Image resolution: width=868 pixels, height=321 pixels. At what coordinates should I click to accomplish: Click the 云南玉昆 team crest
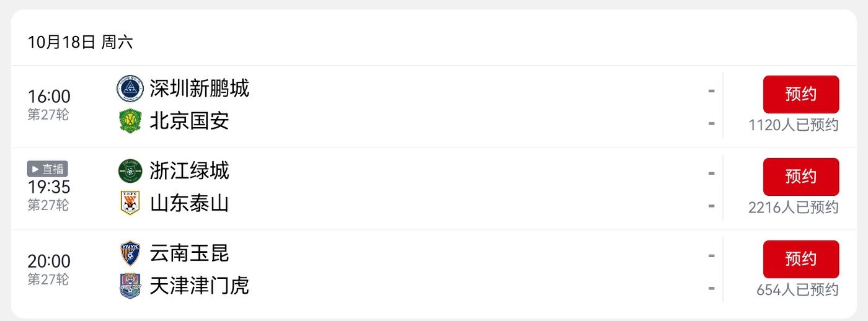tap(130, 253)
